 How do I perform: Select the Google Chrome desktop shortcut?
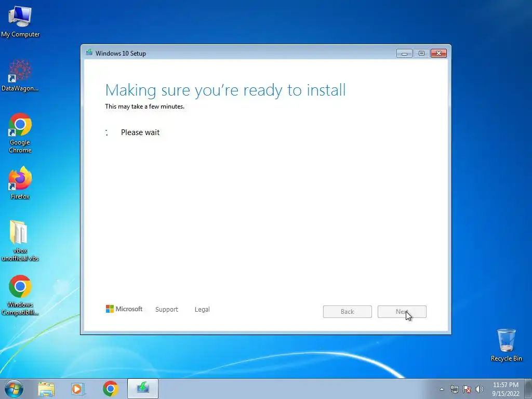(x=20, y=133)
